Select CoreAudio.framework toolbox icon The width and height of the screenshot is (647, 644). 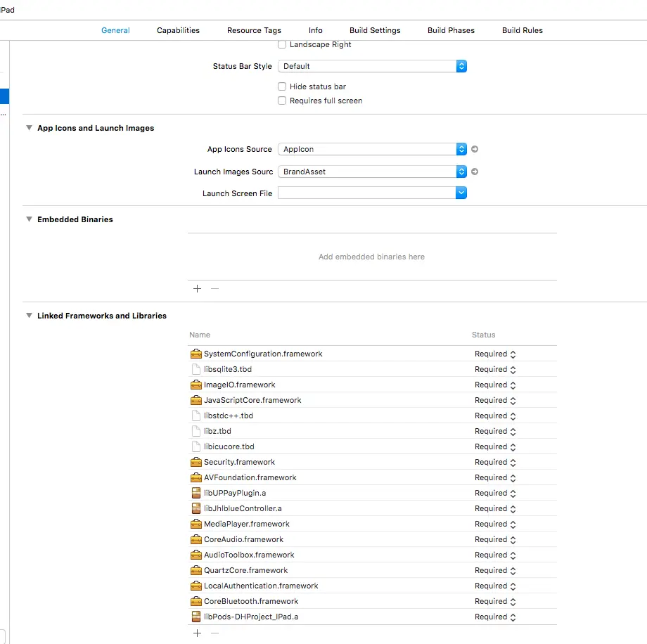coord(196,539)
